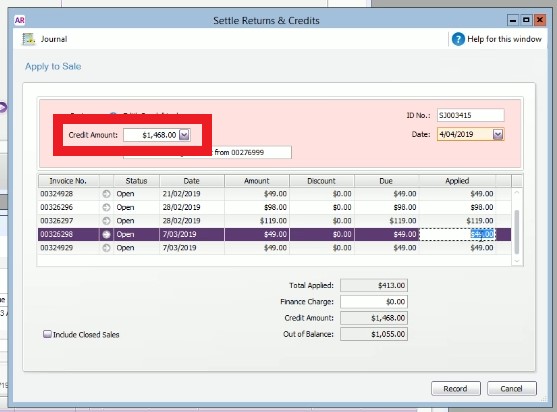Click the Record button

455,389
